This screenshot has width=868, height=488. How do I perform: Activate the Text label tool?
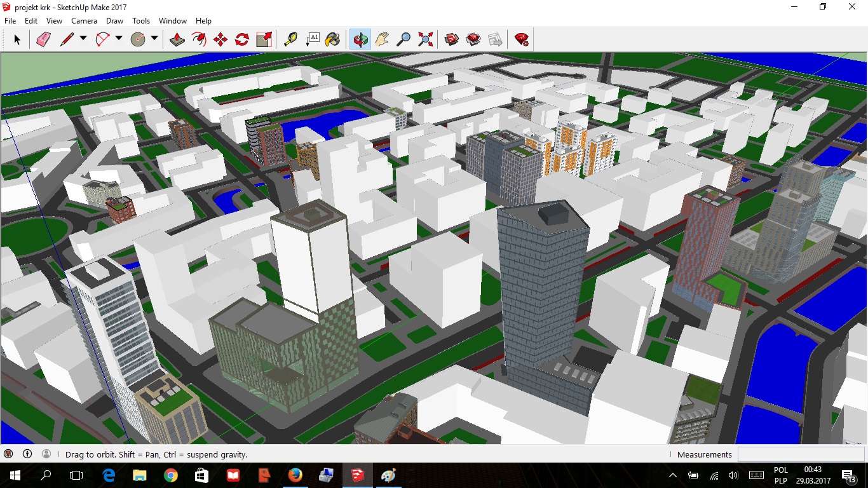point(312,39)
